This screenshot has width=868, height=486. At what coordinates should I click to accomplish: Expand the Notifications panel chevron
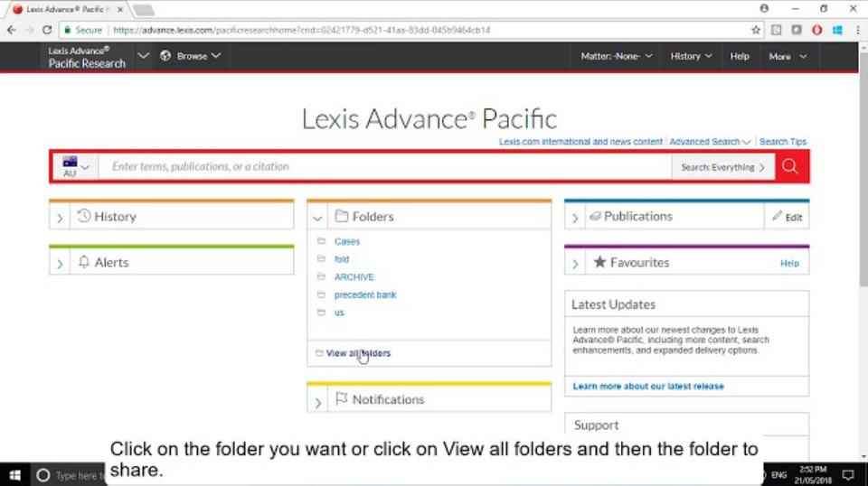[x=317, y=403]
